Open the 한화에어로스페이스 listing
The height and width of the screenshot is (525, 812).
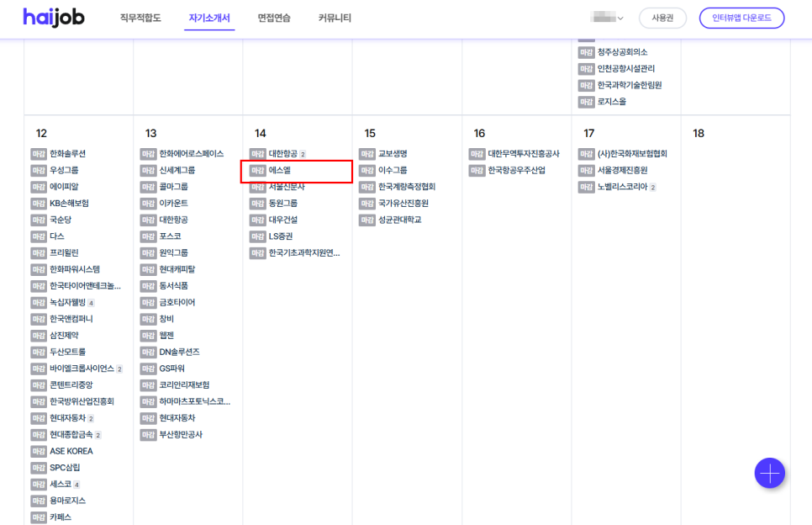coord(191,154)
